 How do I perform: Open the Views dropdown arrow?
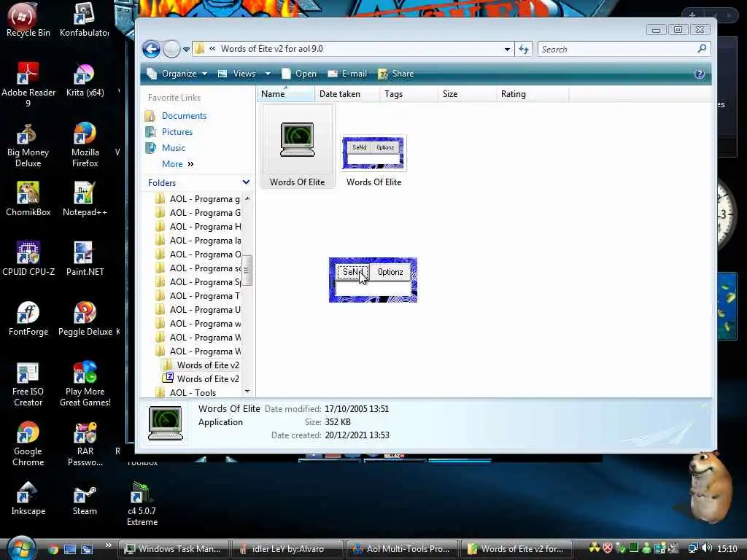tap(268, 74)
